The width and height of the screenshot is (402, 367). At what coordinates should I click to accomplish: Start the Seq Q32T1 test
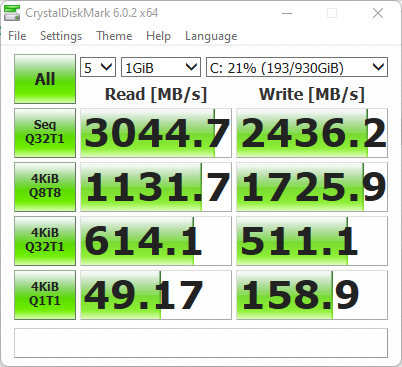click(45, 133)
